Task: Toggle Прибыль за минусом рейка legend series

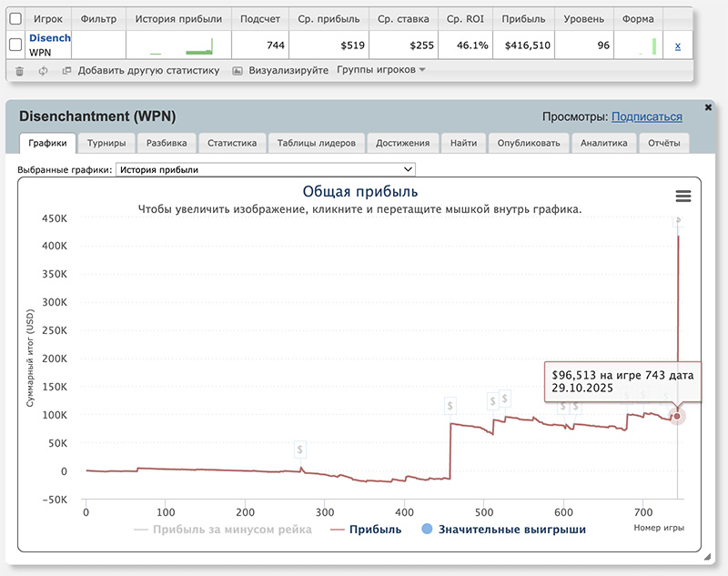Action: coord(223,529)
